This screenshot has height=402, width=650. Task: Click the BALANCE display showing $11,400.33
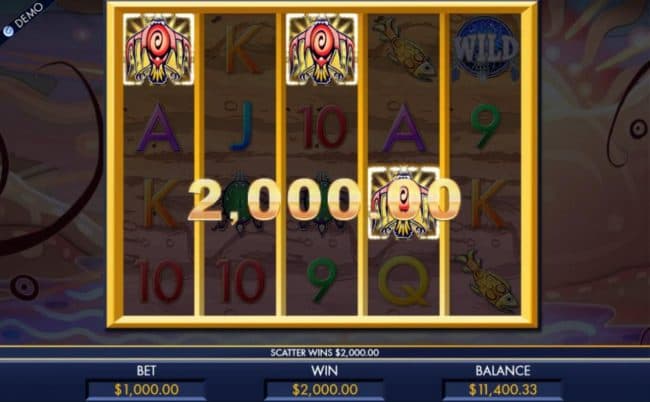click(x=503, y=390)
